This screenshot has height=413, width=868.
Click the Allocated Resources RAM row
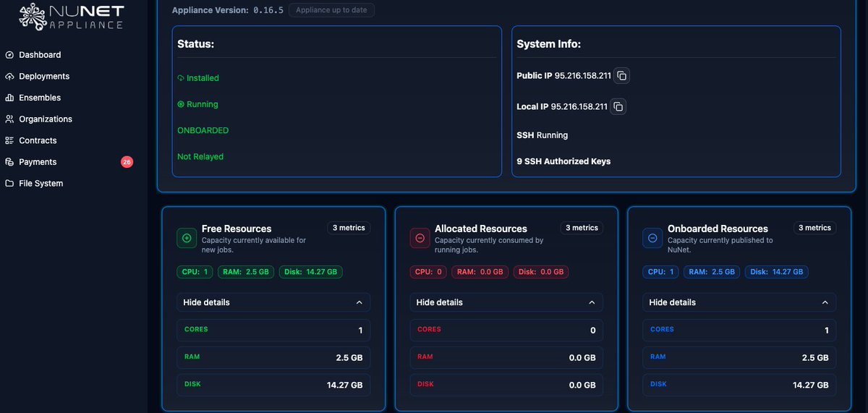click(x=506, y=357)
